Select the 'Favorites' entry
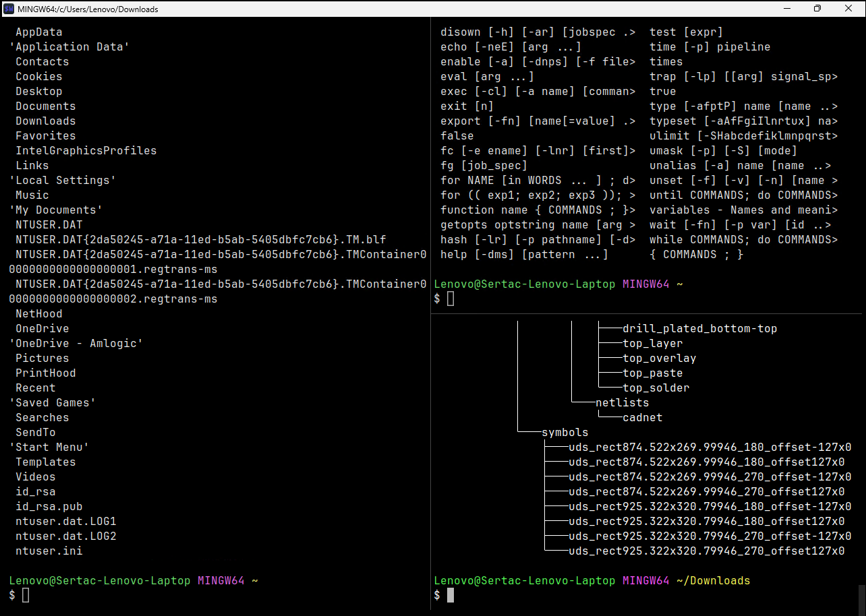This screenshot has width=866, height=616. tap(46, 136)
